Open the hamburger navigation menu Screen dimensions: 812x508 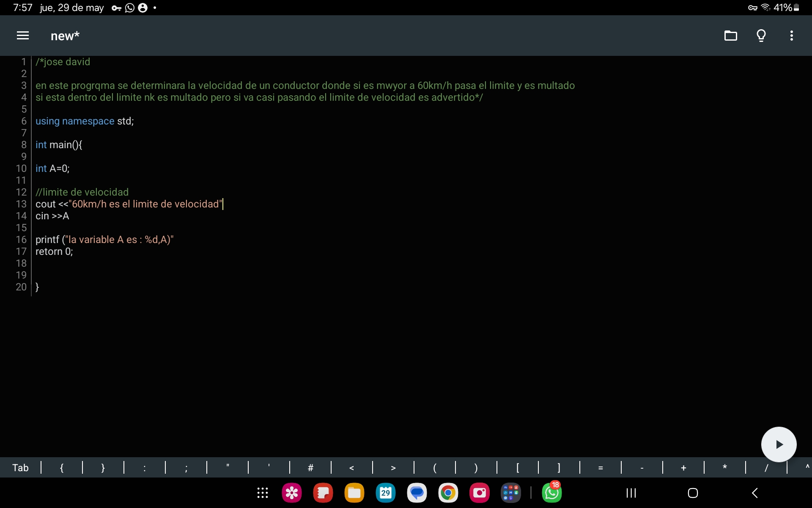click(23, 36)
